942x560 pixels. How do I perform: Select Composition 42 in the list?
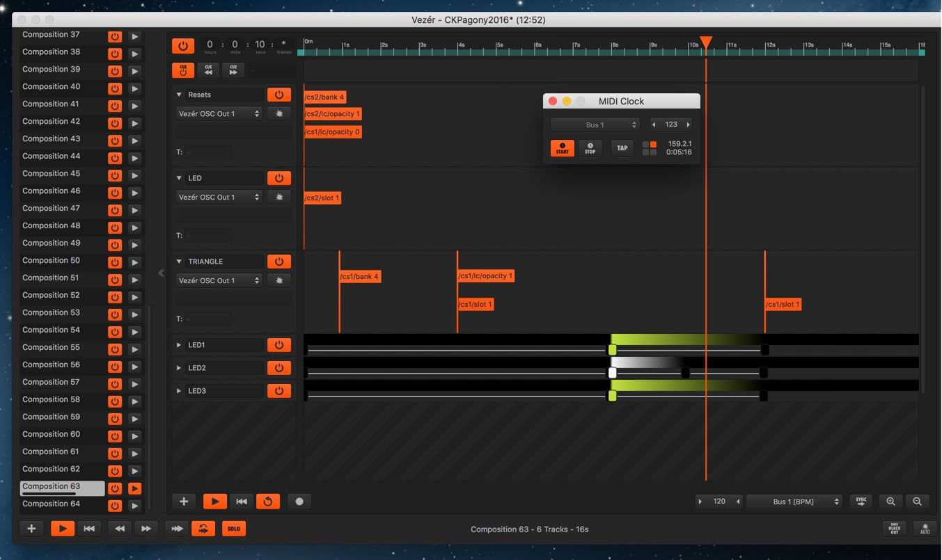tap(63, 122)
